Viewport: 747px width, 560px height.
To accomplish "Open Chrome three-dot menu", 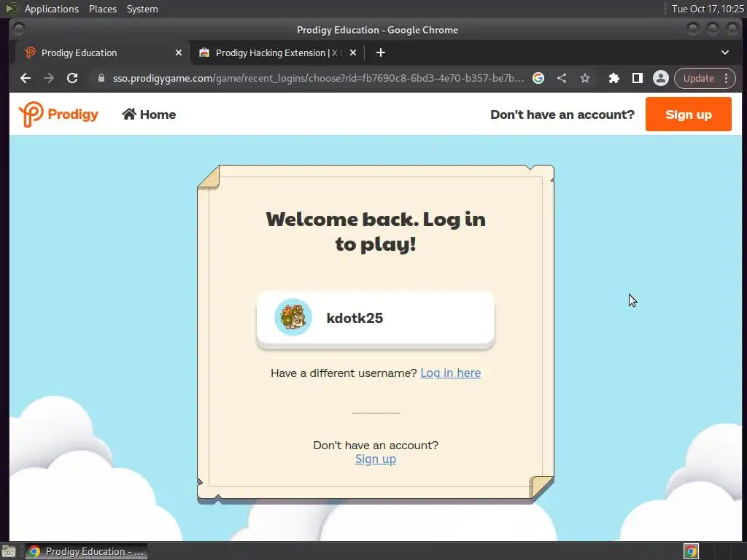I will (x=726, y=78).
